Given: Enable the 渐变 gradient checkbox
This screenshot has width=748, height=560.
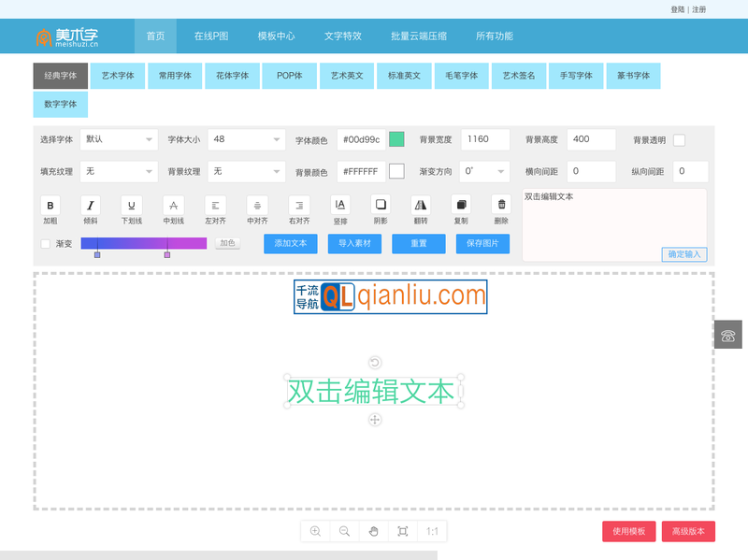Looking at the screenshot, I should 44,243.
